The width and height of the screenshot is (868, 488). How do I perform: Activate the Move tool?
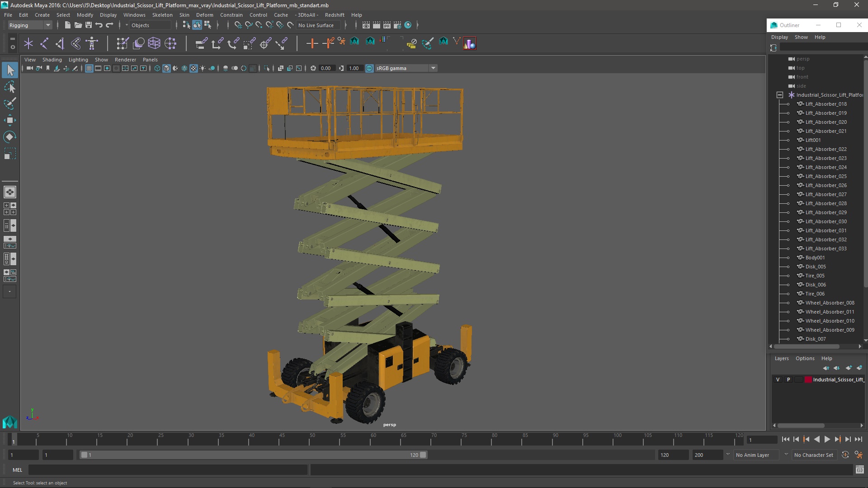tap(10, 120)
